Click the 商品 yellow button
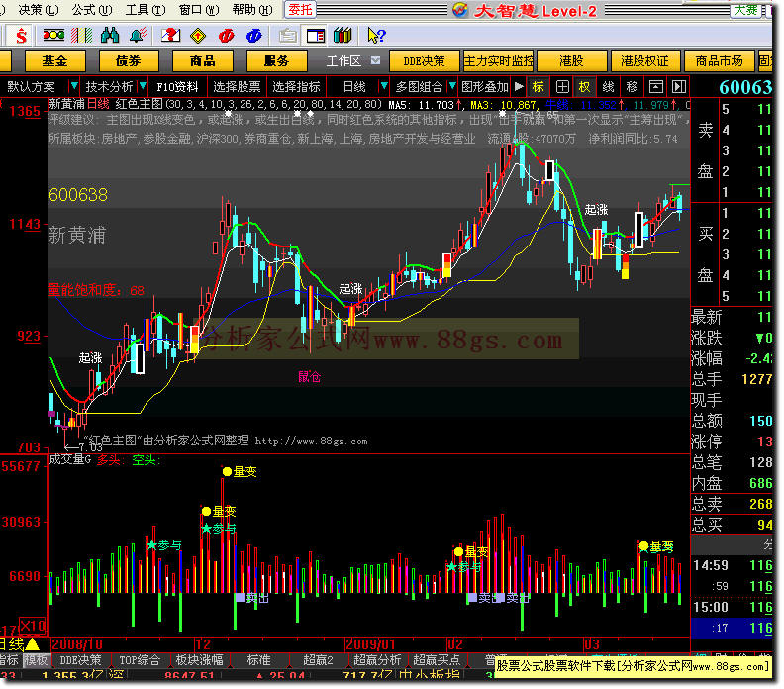784x689 pixels. point(203,61)
